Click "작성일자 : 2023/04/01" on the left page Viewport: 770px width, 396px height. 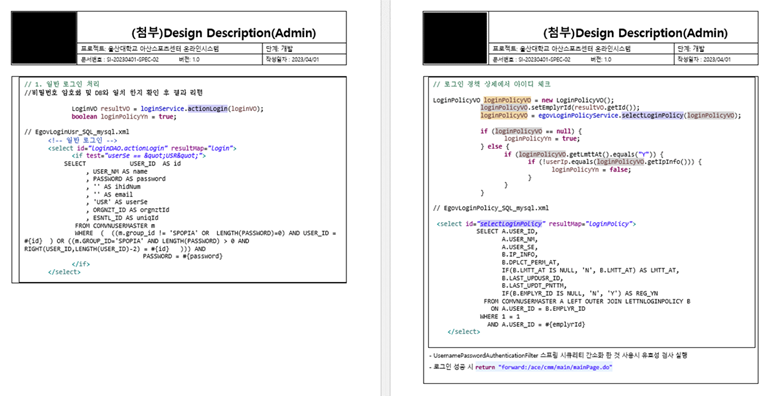tap(292, 59)
